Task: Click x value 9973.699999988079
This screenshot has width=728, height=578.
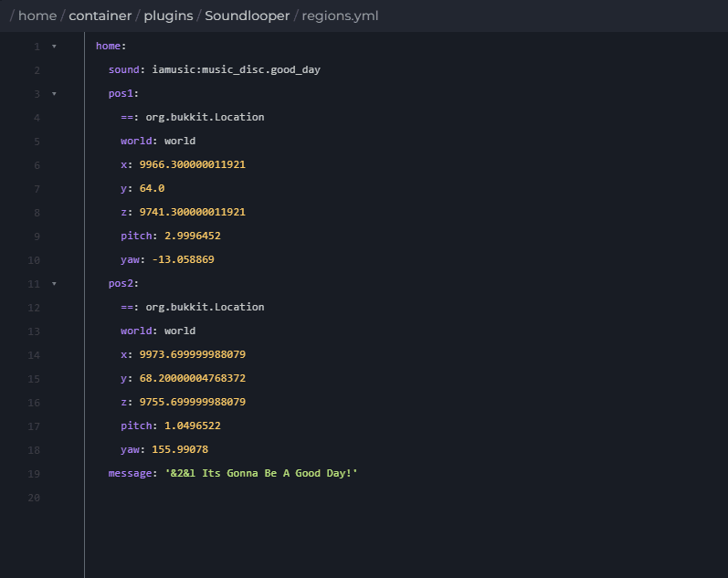Action: click(x=192, y=354)
